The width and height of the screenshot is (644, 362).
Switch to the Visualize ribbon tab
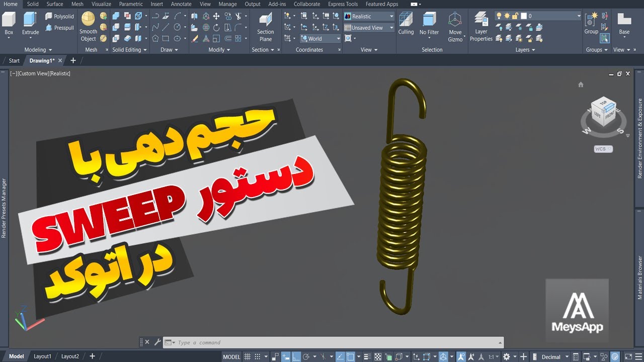tap(101, 4)
